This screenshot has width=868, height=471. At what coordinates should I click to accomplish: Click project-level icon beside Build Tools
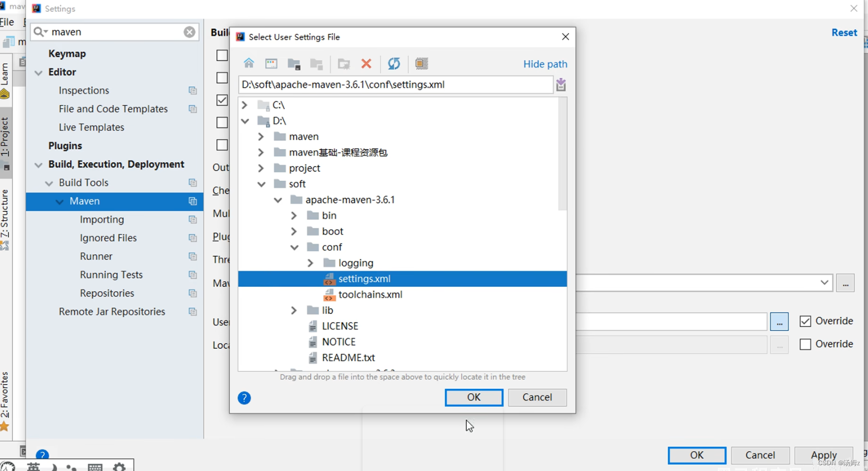tap(192, 183)
